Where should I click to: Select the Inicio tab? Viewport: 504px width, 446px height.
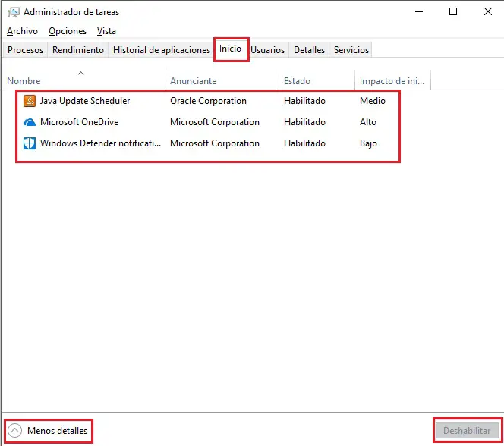click(231, 49)
